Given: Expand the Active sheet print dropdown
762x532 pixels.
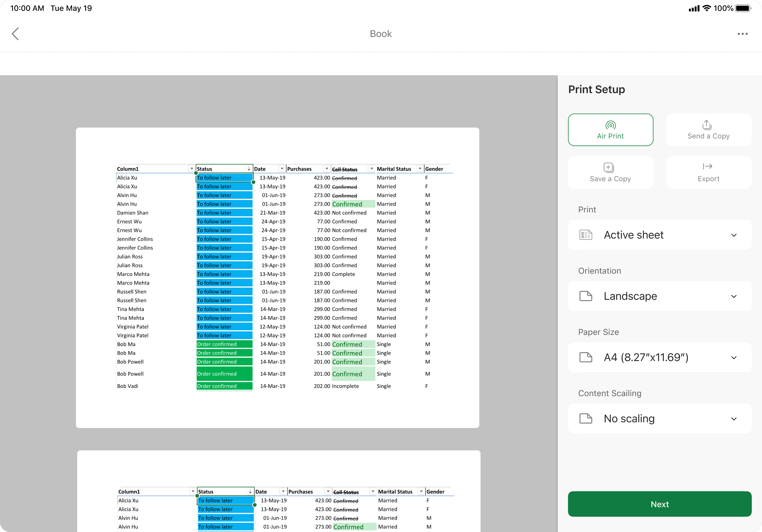Looking at the screenshot, I should 660,235.
